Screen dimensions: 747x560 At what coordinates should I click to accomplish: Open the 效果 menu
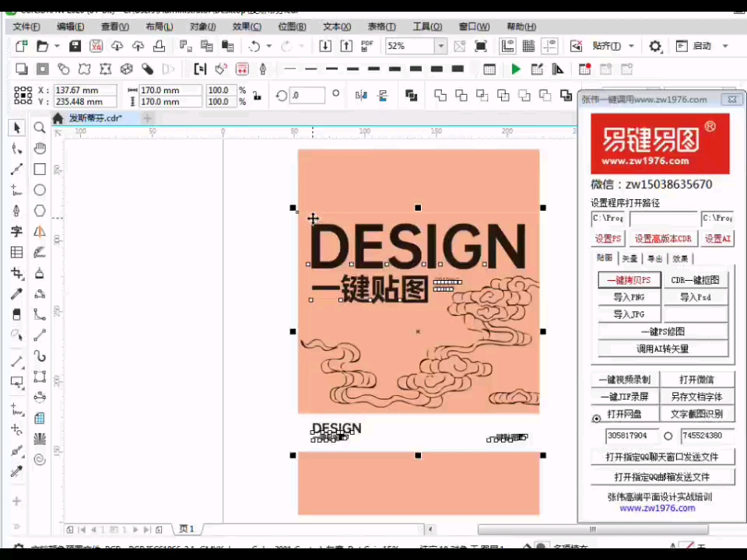tap(247, 26)
